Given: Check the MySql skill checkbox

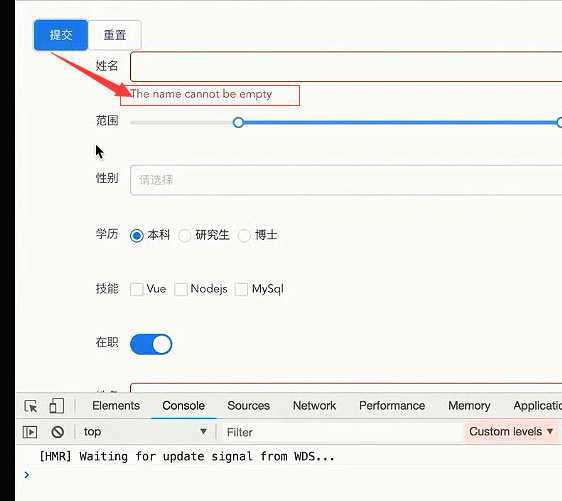Looking at the screenshot, I should point(241,289).
